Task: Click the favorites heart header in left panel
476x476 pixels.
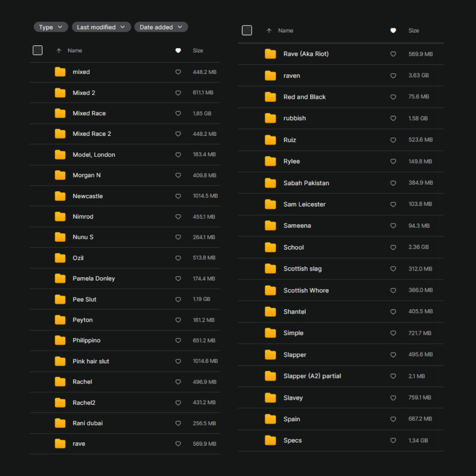Action: pyautogui.click(x=178, y=51)
